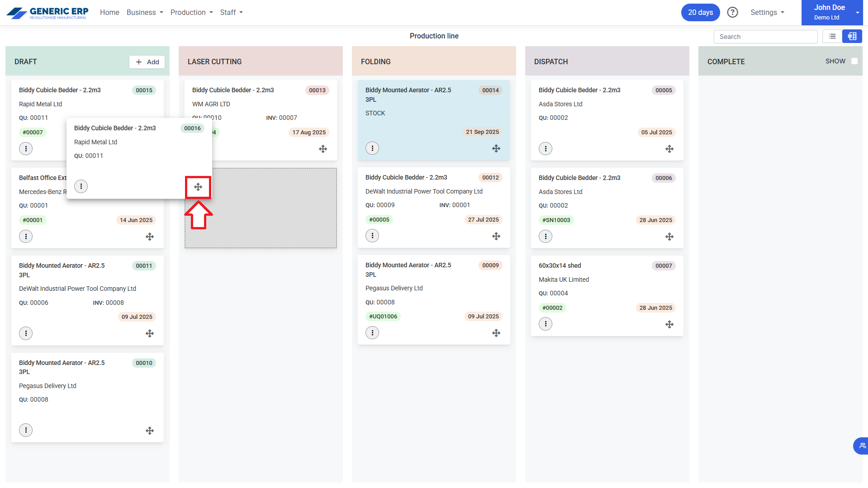Switch to list view layout
The width and height of the screenshot is (868, 488).
click(x=832, y=37)
